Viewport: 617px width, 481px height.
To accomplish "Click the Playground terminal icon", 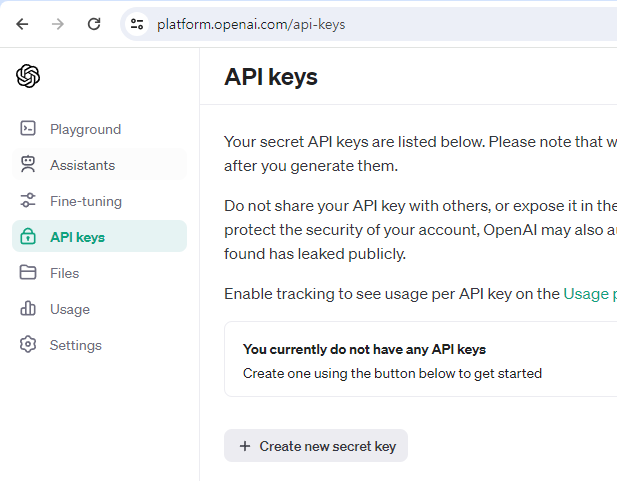I will click(x=28, y=129).
